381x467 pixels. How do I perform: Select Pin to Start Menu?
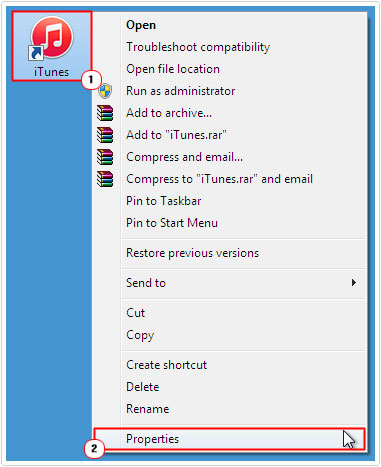230,223
